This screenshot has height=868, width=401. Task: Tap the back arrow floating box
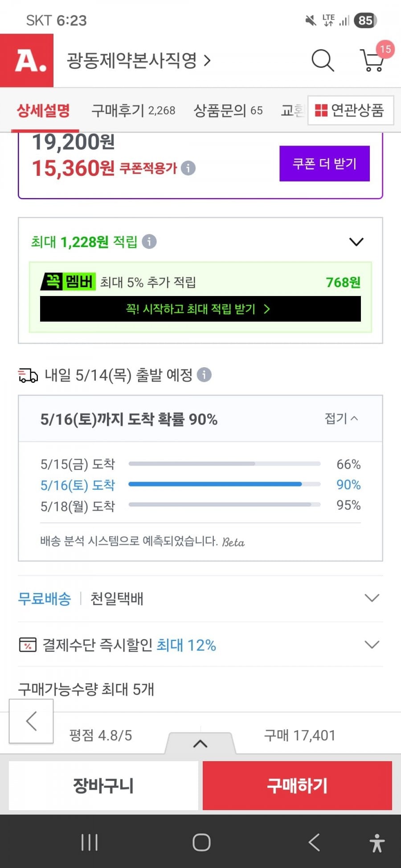(31, 721)
